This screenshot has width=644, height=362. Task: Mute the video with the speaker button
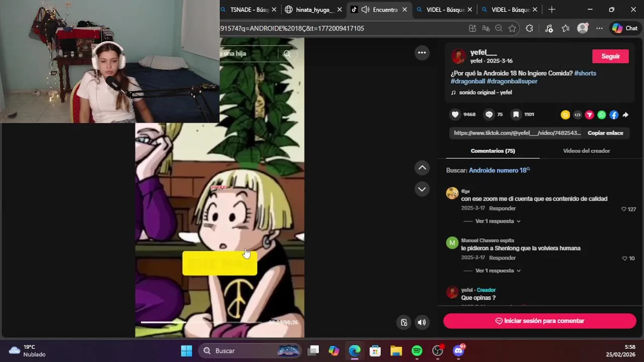(422, 322)
